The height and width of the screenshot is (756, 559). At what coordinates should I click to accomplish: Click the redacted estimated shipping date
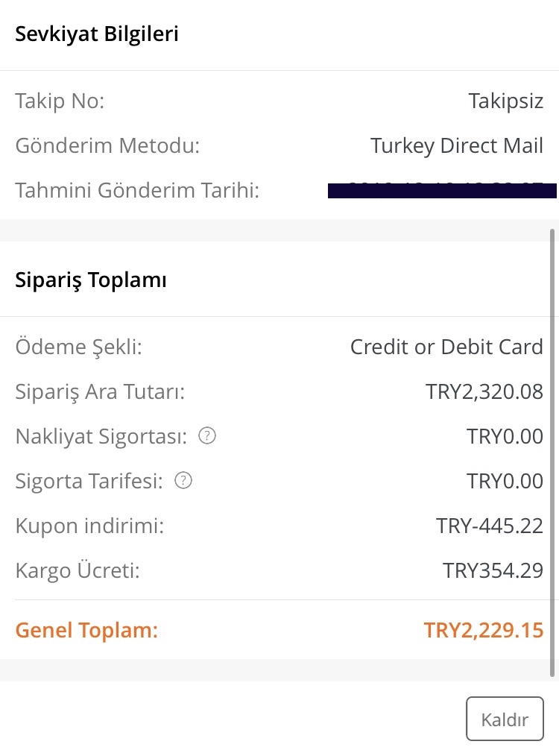(x=442, y=190)
